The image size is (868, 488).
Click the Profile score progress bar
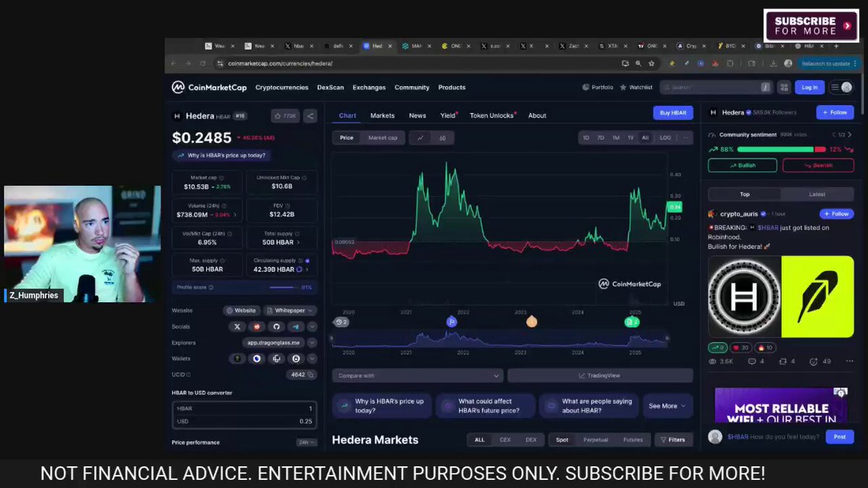click(282, 288)
